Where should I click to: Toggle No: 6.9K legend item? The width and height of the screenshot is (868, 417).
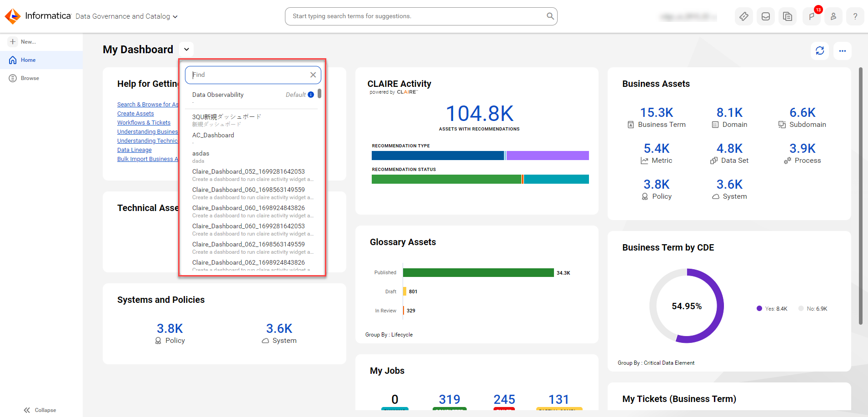[813, 309]
